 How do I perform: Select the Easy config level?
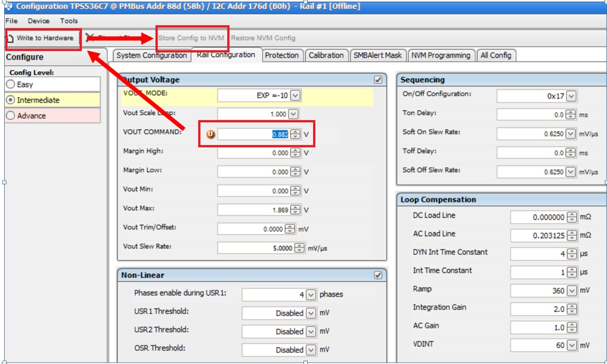pos(10,84)
